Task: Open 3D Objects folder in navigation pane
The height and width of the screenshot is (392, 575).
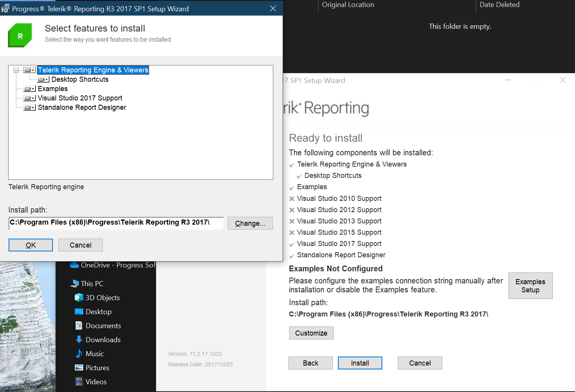Action: pyautogui.click(x=103, y=297)
